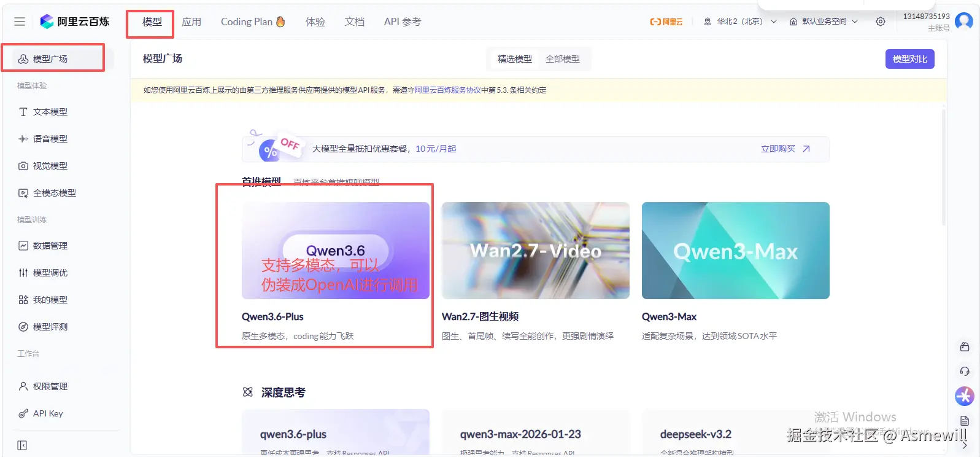Screen dimensions: 980x457
Task: Open the Qwen3-Max model thumbnail
Action: coord(736,251)
